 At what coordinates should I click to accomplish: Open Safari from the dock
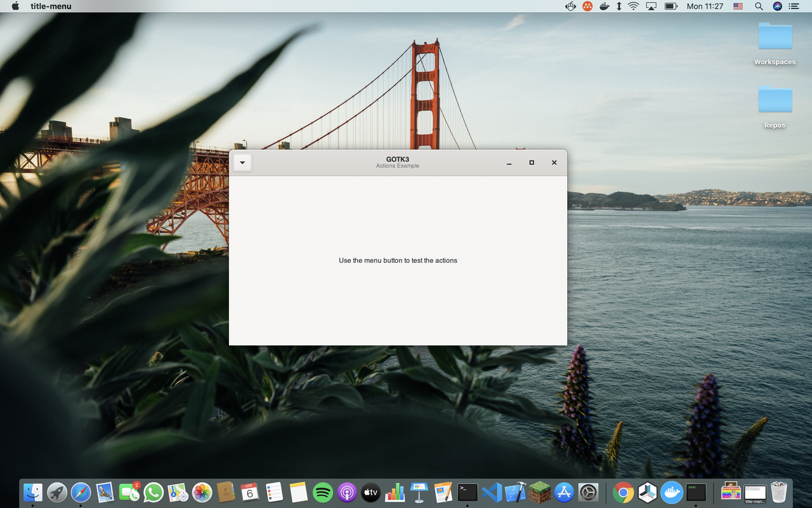click(81, 492)
